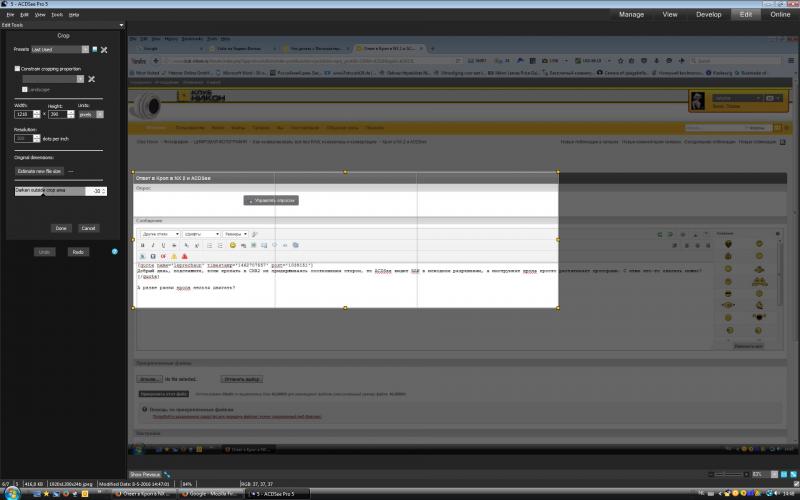The width and height of the screenshot is (800, 500).
Task: Open the Edit Tools panel menu arrow
Action: pyautogui.click(x=121, y=25)
